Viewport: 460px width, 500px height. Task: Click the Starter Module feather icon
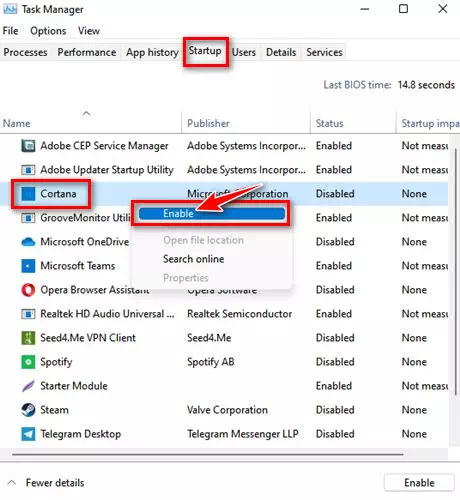(x=28, y=386)
